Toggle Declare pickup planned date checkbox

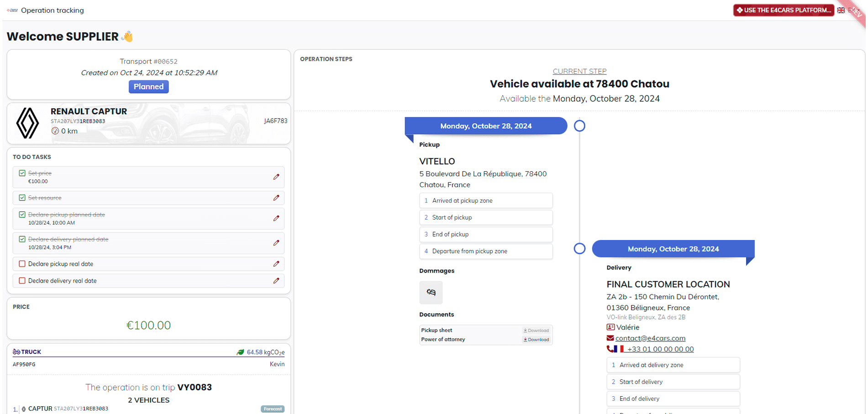[x=22, y=215]
